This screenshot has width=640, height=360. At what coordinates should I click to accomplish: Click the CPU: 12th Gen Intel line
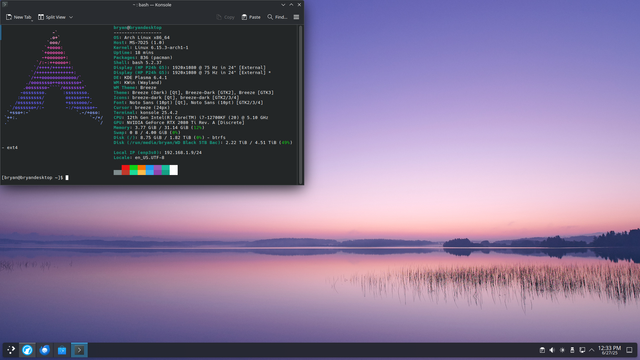tap(191, 118)
